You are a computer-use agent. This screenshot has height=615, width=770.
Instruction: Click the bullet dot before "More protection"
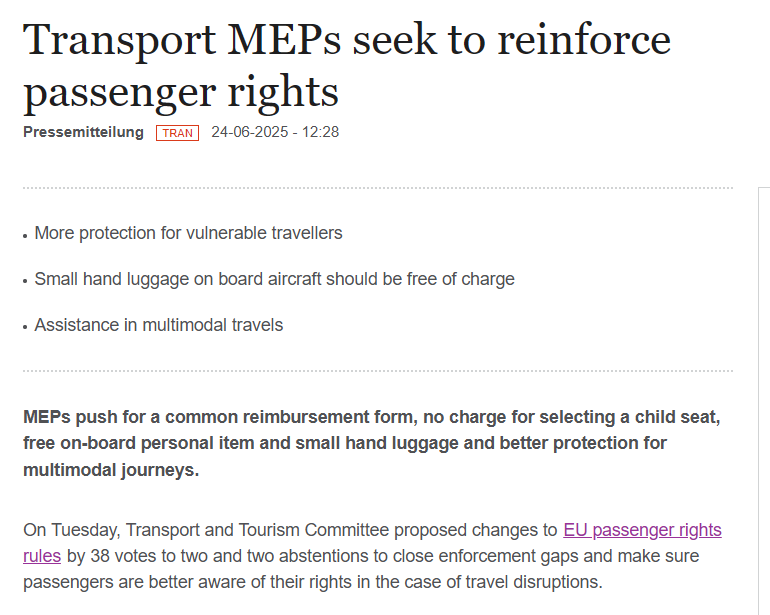[x=25, y=235]
